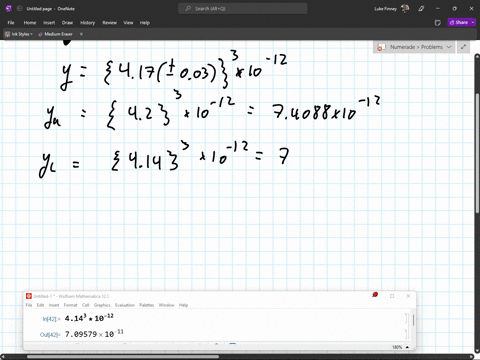Click the In[42] input expression 4.14³
Viewport: 480px width, 360px height.
(89, 318)
